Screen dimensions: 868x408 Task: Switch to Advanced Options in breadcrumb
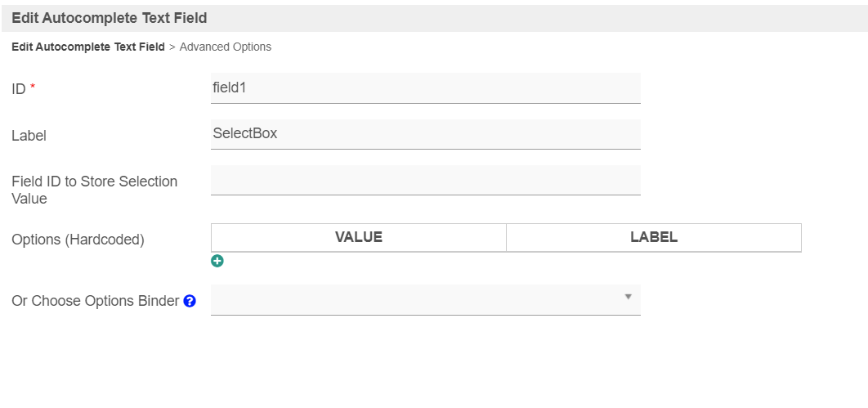click(x=226, y=47)
